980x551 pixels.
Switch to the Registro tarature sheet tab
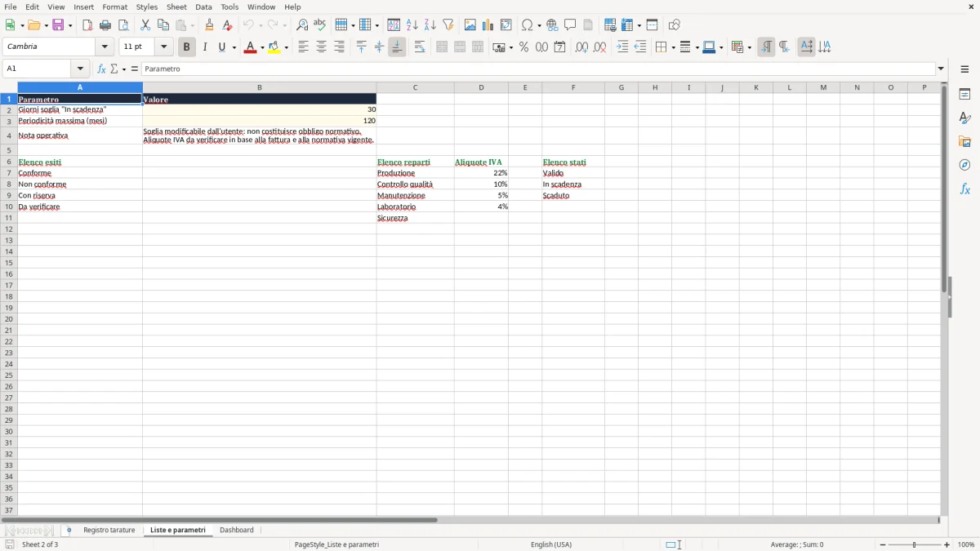click(x=109, y=531)
